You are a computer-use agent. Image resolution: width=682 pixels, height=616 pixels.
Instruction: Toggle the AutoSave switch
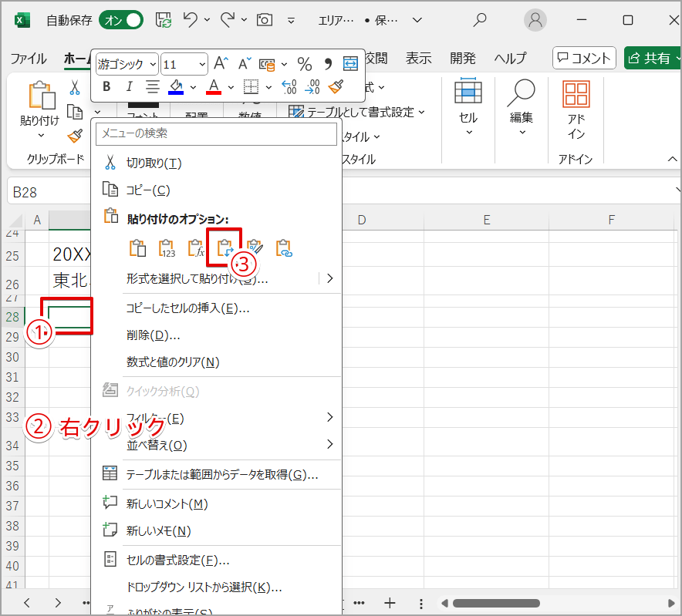(x=121, y=20)
